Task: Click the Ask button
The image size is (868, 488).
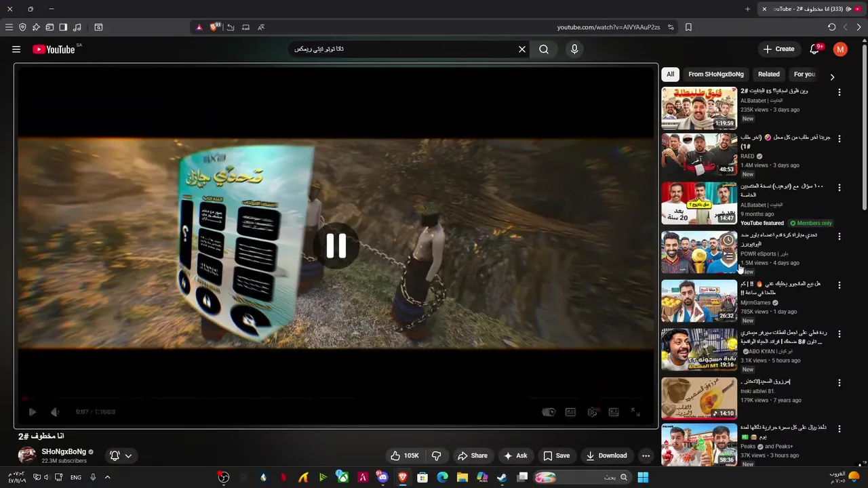Action: tap(515, 455)
